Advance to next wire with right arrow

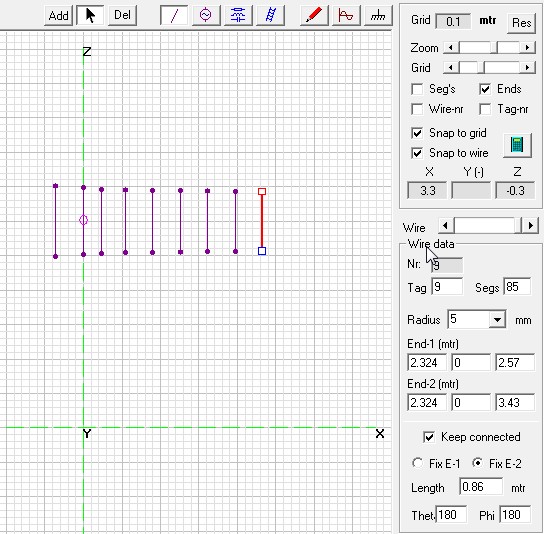[531, 226]
